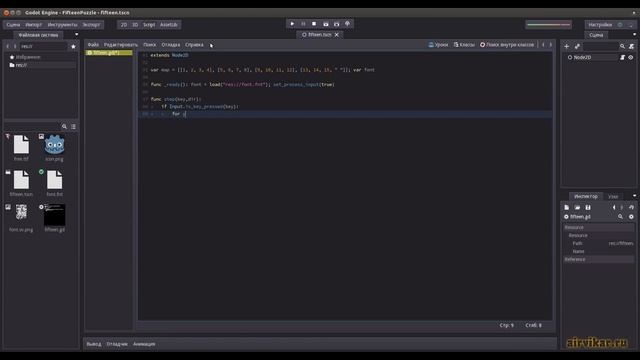Select the Сцена dock tab on the right

[596, 35]
